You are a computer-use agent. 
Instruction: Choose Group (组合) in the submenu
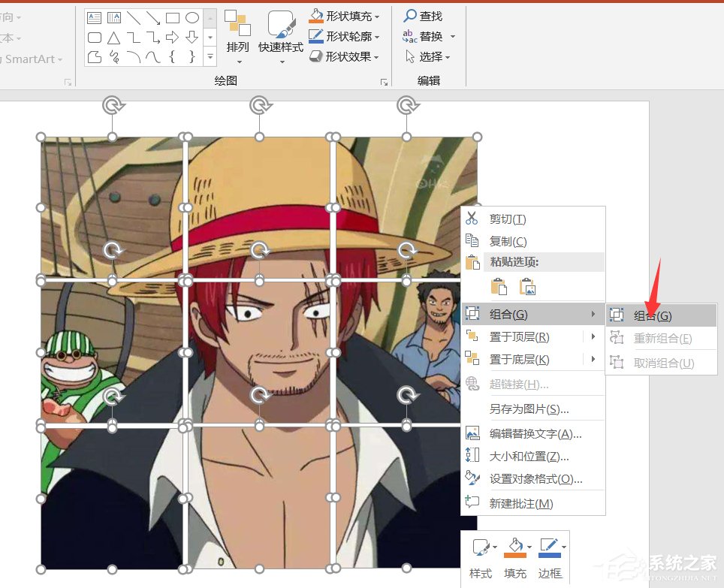652,315
